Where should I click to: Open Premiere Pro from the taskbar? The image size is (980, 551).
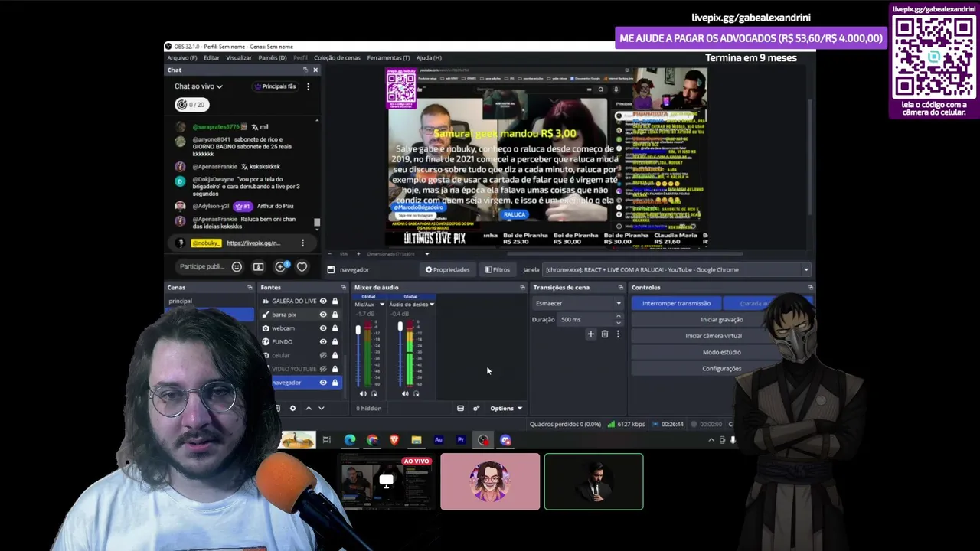[461, 439]
